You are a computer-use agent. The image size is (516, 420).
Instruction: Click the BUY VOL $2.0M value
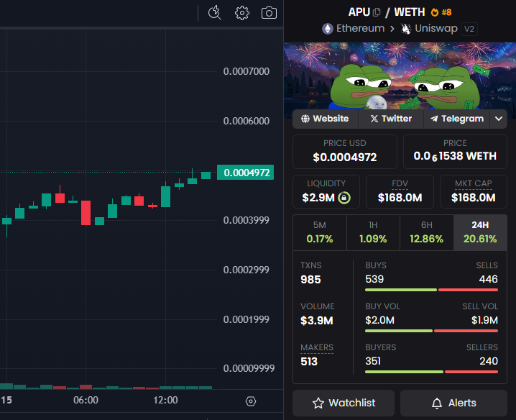(379, 320)
